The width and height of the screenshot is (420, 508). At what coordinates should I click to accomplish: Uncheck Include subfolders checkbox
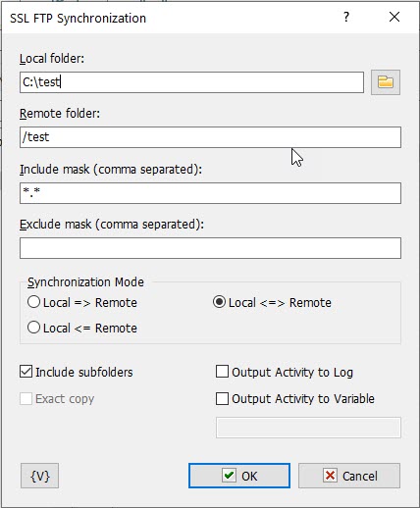click(x=26, y=372)
